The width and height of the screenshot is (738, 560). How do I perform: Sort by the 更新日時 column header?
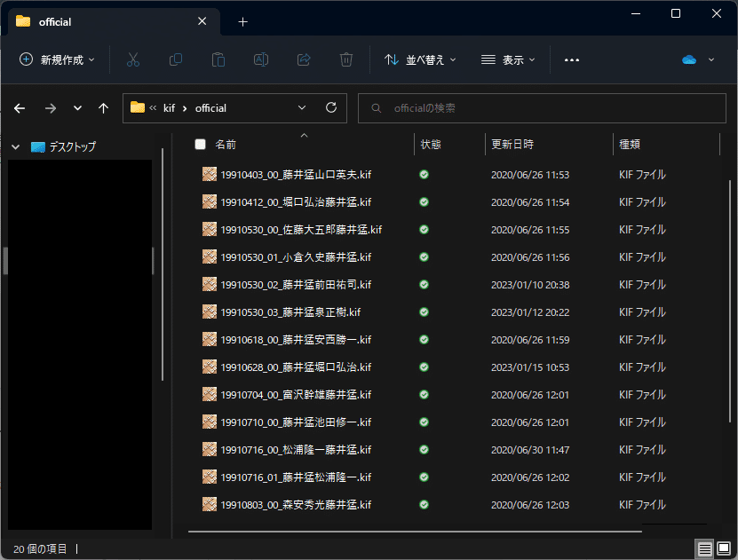(512, 144)
